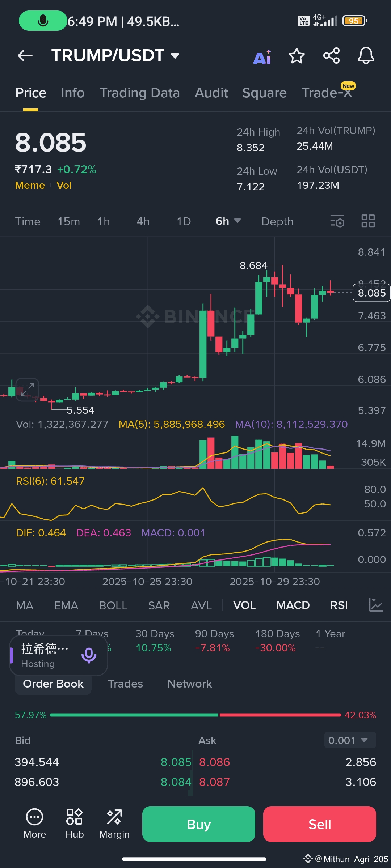The height and width of the screenshot is (868, 391).
Task: Tap the Vol tag
Action: tap(64, 185)
